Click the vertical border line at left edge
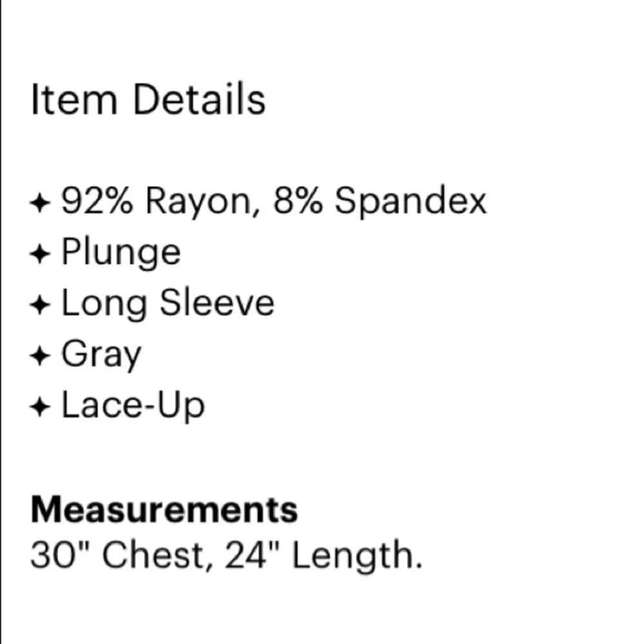Viewport: 644px width, 644px height. 1,322
